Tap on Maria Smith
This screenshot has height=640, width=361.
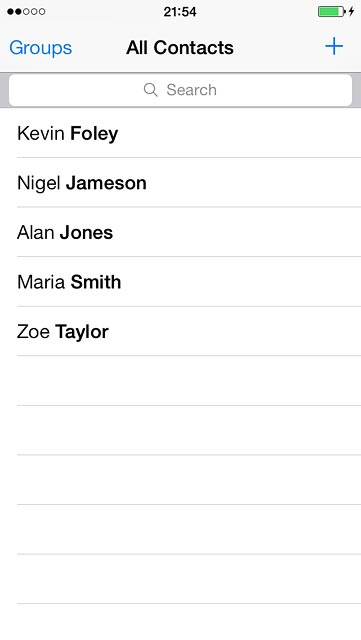(180, 282)
